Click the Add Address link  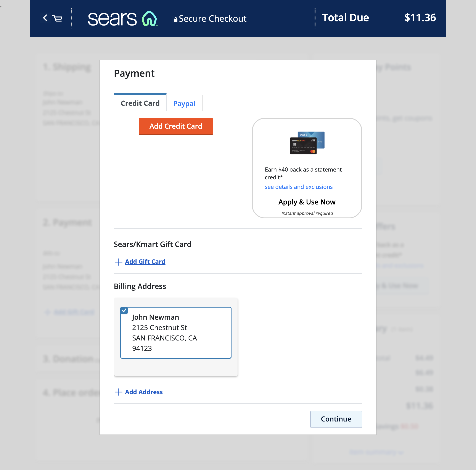144,392
